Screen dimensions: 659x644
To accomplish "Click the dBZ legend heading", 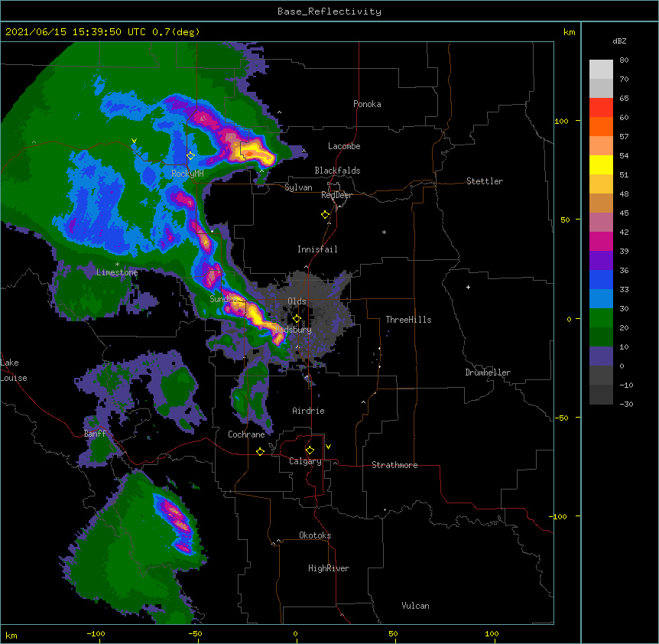I will pos(619,41).
